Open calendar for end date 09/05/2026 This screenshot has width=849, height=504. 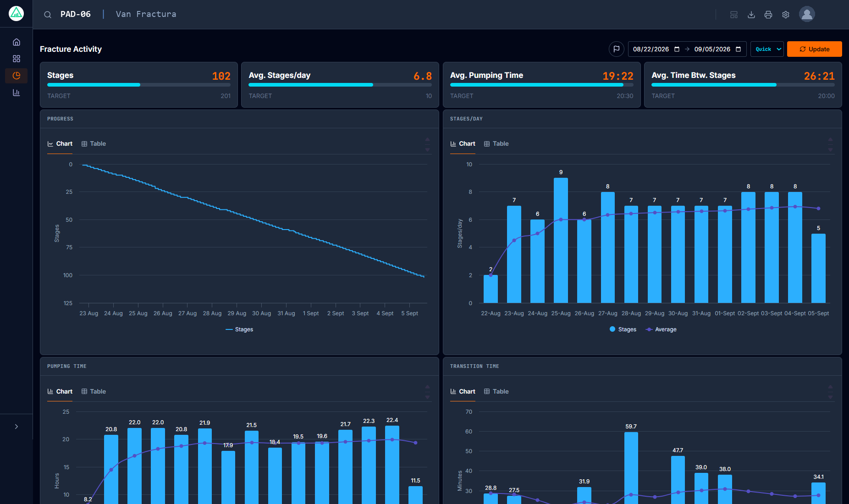pyautogui.click(x=738, y=49)
